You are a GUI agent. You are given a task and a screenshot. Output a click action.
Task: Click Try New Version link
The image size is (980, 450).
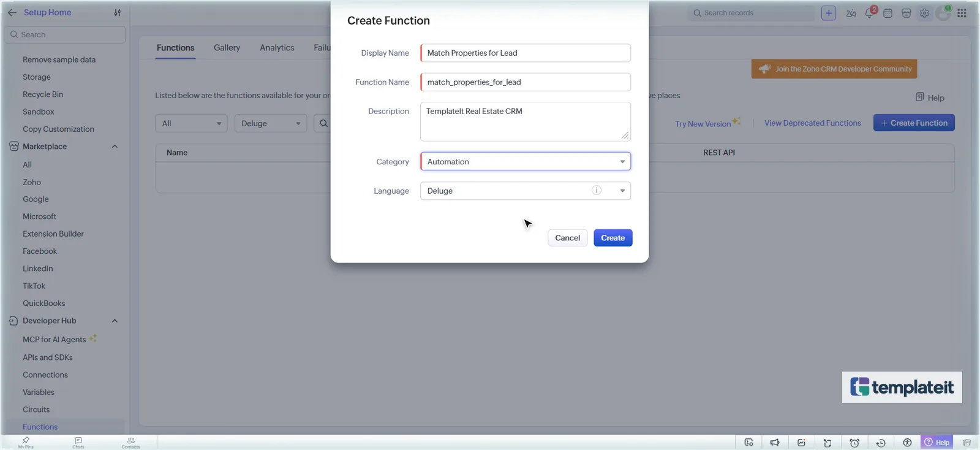pyautogui.click(x=703, y=124)
